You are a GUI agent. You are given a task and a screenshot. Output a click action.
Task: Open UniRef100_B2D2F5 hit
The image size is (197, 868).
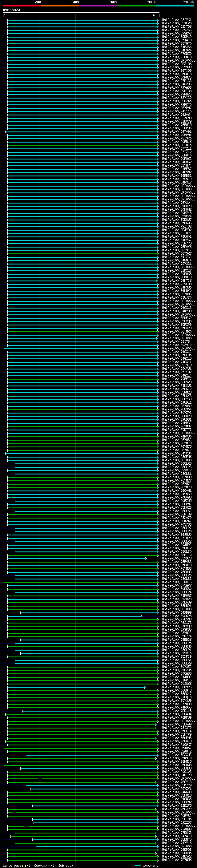pyautogui.click(x=176, y=806)
